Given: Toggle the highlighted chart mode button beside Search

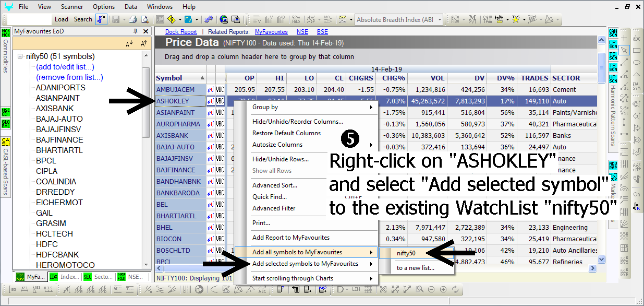Looking at the screenshot, I should coord(101,19).
